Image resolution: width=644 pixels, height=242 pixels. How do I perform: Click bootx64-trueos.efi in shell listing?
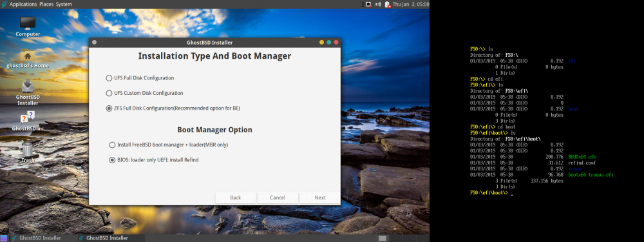click(x=591, y=175)
